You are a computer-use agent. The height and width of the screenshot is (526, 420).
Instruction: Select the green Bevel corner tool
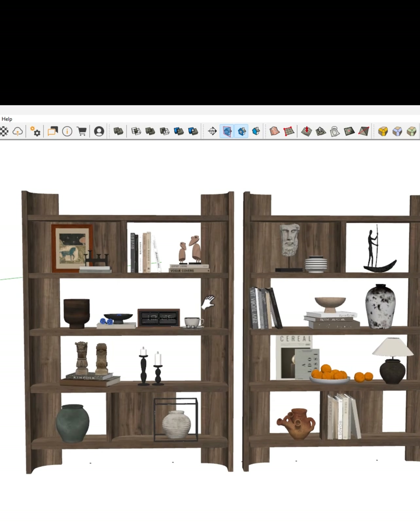tap(411, 131)
